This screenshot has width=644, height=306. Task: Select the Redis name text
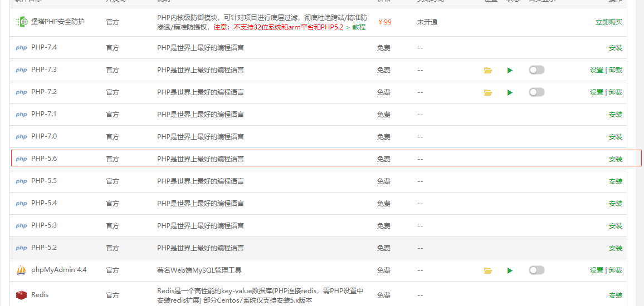click(x=40, y=295)
